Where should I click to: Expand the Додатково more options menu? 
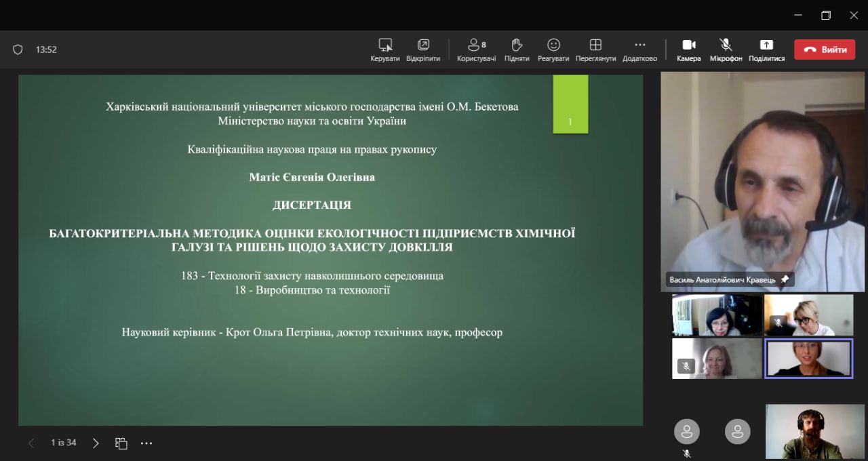tap(639, 45)
